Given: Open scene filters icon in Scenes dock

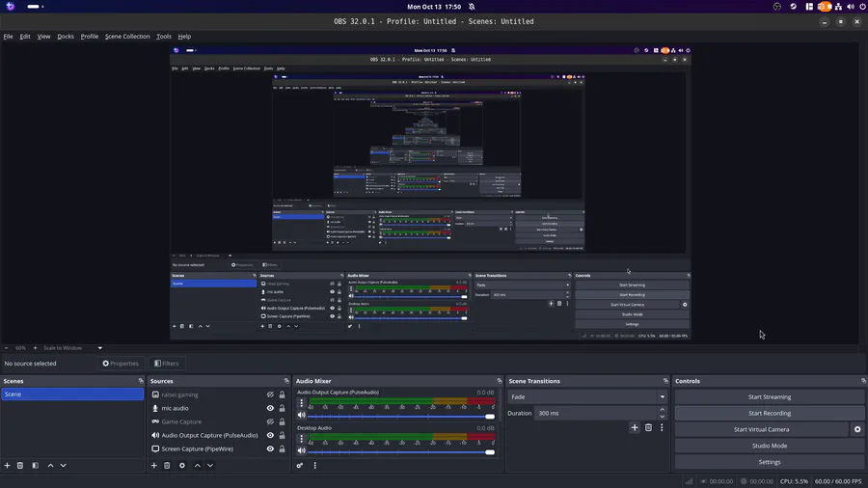Looking at the screenshot, I should pos(35,465).
